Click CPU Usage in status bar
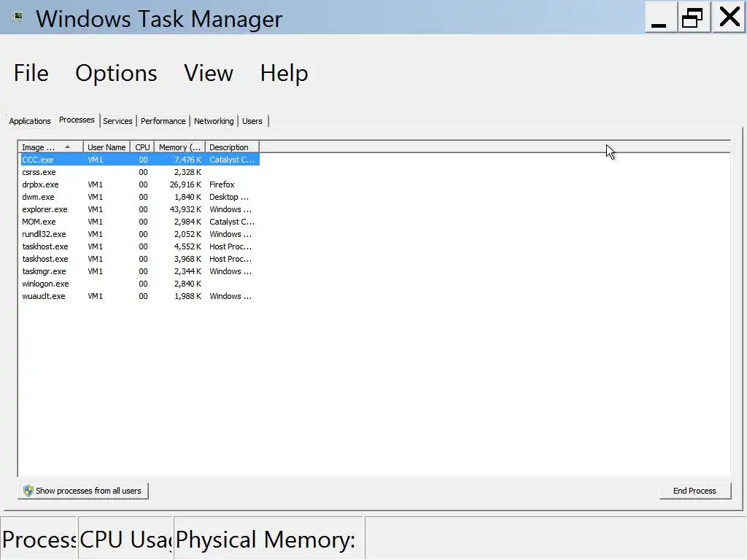This screenshot has width=747, height=560. (125, 539)
